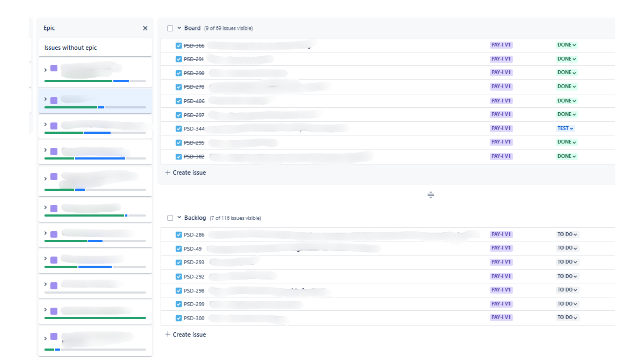
Task: Toggle the Backlog select-all checkbox
Action: click(x=170, y=218)
